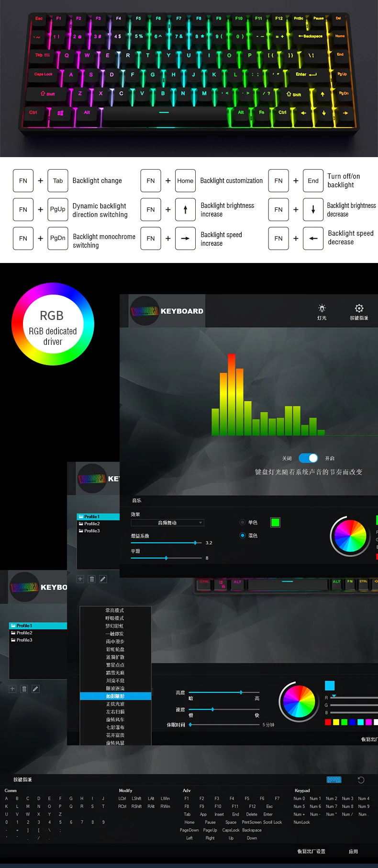Click the blue keyboard icon in key assignment panel
The width and height of the screenshot is (378, 868).
334,780
